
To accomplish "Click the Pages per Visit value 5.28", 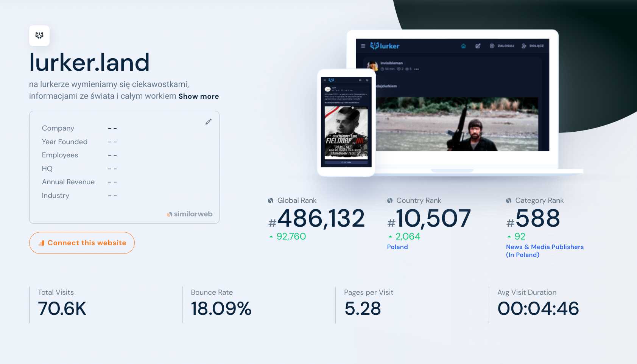I will [x=363, y=308].
